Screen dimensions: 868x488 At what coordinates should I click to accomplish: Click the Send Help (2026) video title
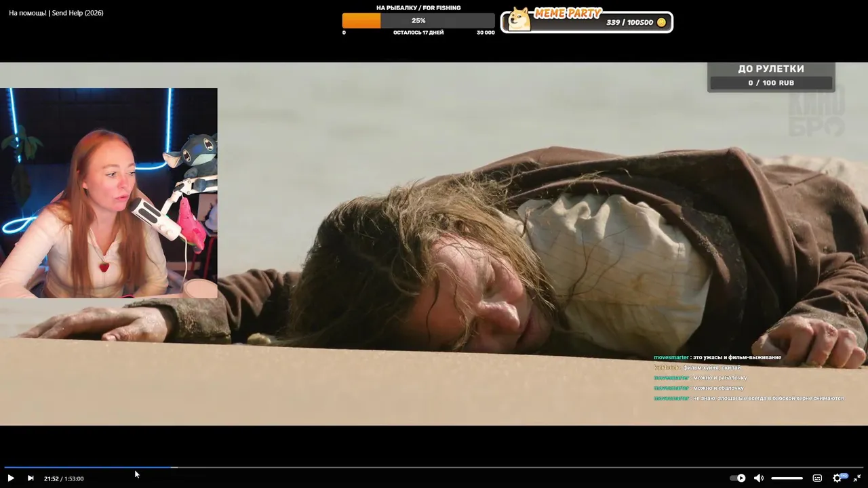56,13
